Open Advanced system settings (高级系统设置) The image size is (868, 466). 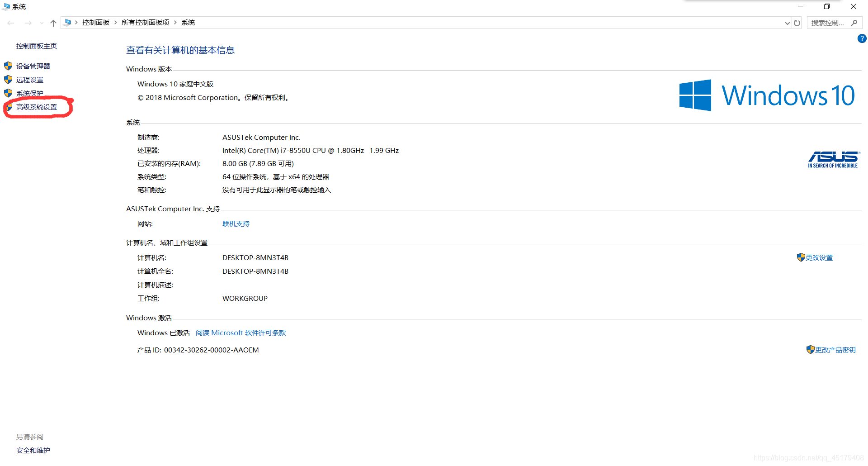tap(37, 107)
